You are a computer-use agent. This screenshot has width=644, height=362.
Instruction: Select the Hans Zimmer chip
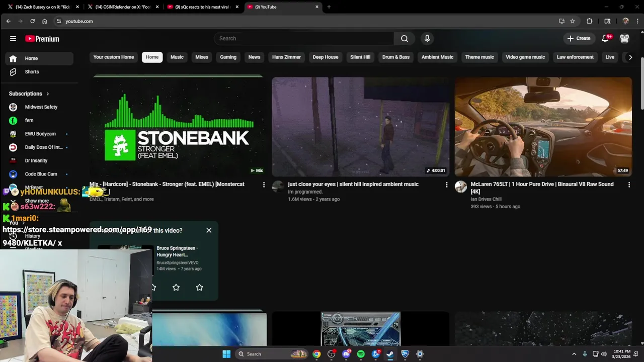pyautogui.click(x=286, y=57)
